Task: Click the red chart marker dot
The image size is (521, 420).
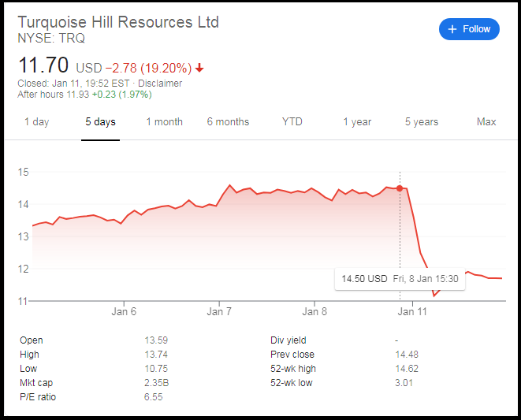Action: click(400, 188)
